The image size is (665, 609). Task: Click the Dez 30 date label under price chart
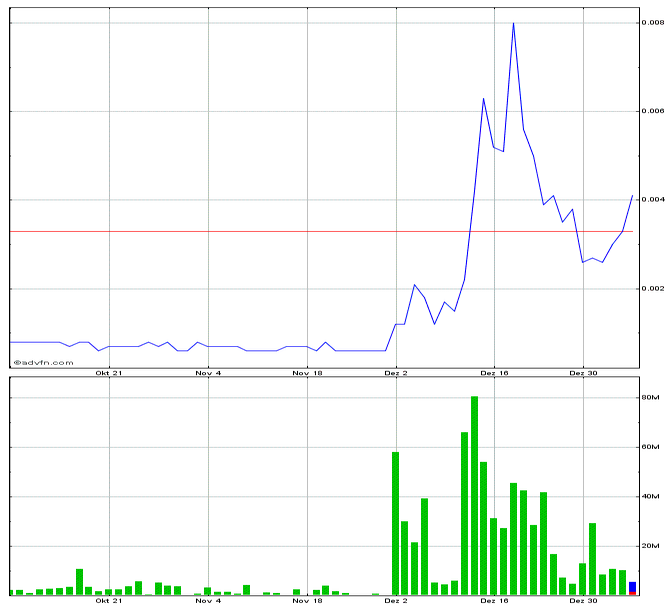(583, 373)
